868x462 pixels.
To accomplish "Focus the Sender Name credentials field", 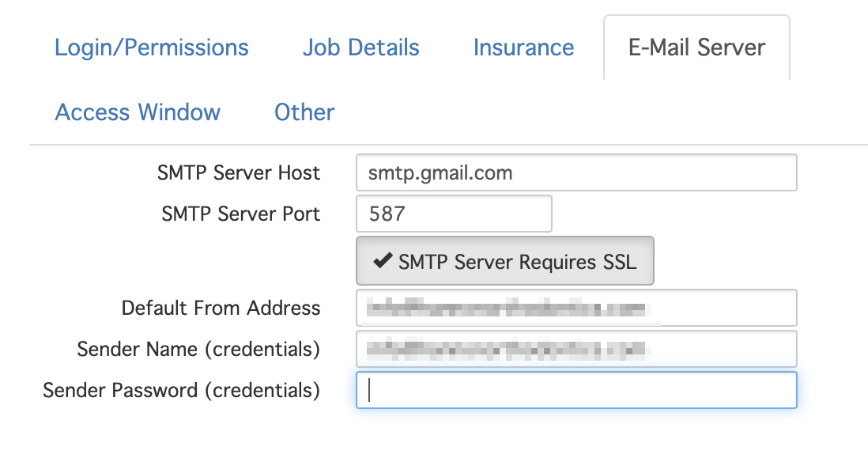I will [x=576, y=349].
